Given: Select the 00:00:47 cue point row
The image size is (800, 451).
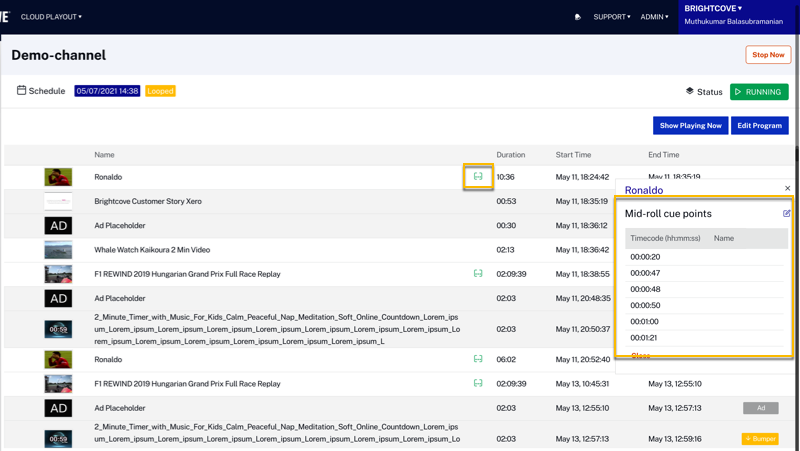Looking at the screenshot, I should tap(705, 273).
